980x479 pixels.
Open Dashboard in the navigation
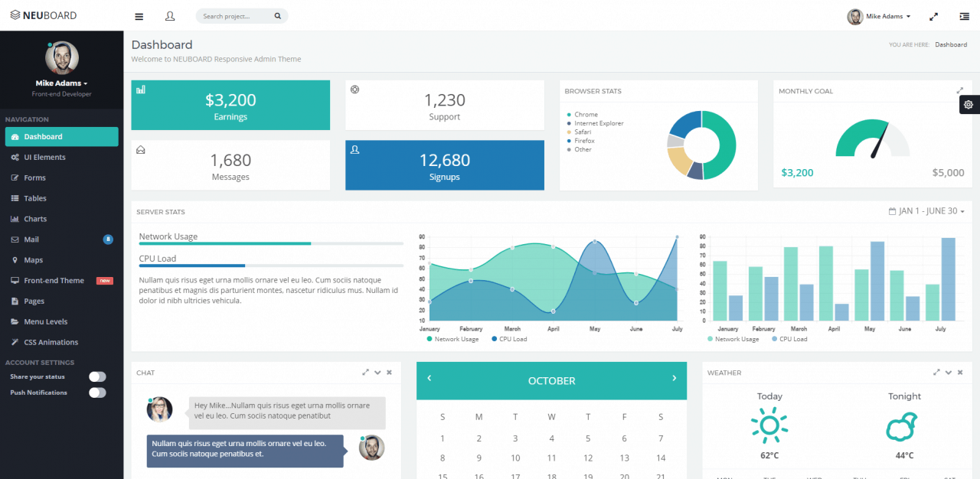click(x=62, y=136)
